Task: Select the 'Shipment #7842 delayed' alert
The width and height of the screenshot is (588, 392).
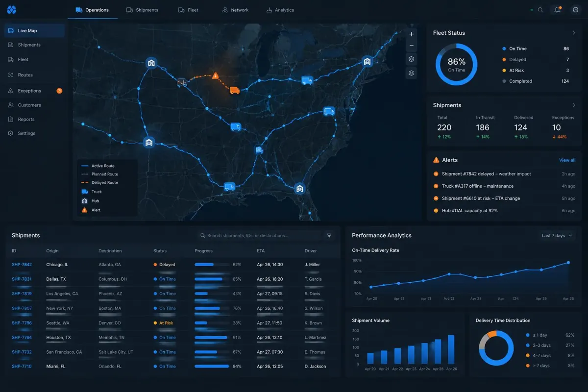Action: [x=504, y=174]
